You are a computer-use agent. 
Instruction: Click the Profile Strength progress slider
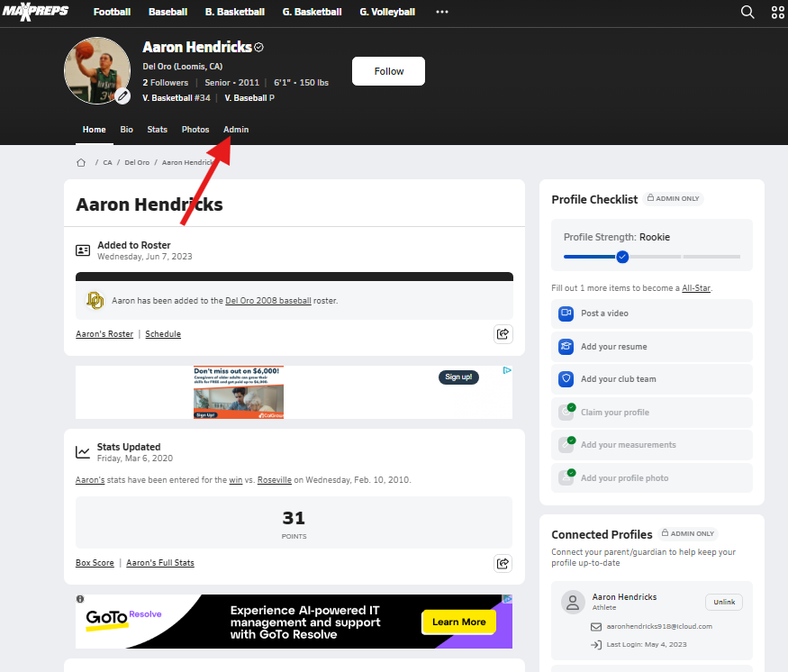[622, 257]
